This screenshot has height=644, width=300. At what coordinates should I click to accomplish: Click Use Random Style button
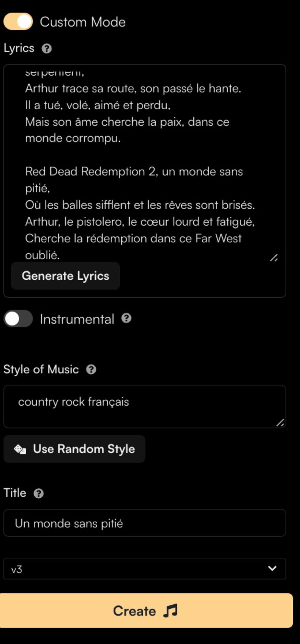click(84, 449)
